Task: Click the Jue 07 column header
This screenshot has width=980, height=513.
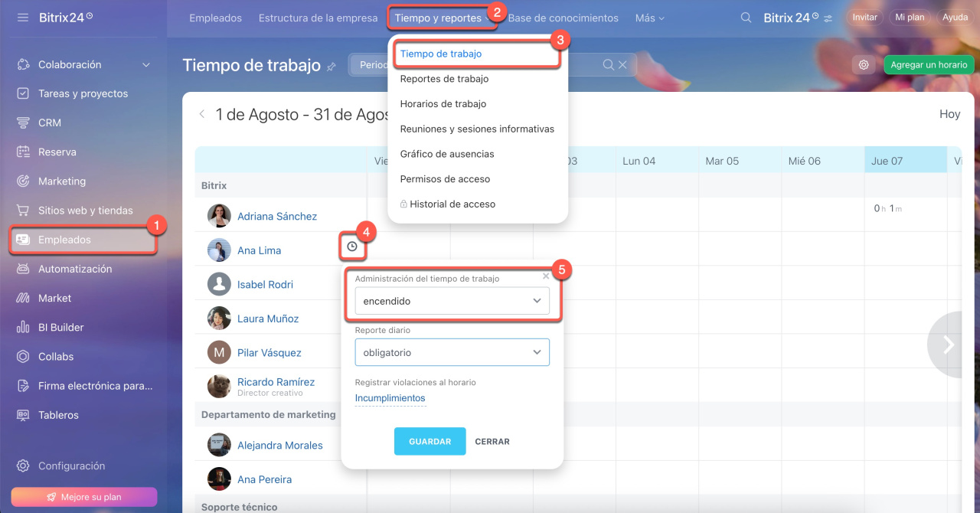Action: (x=906, y=159)
